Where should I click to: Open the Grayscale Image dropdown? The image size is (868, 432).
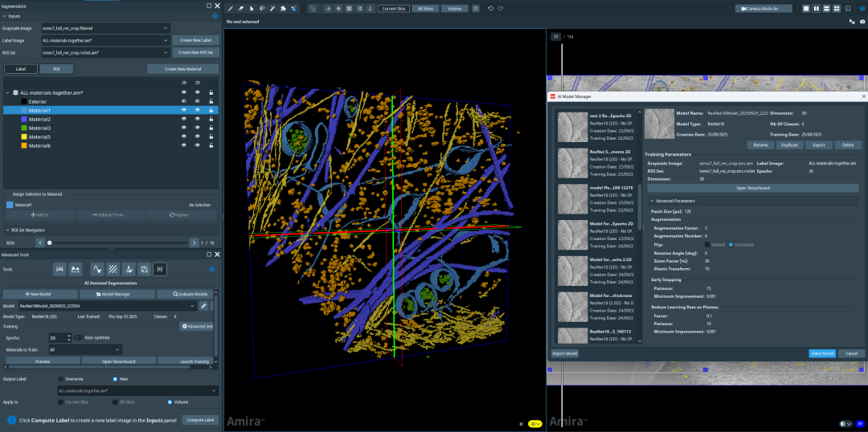pos(105,28)
